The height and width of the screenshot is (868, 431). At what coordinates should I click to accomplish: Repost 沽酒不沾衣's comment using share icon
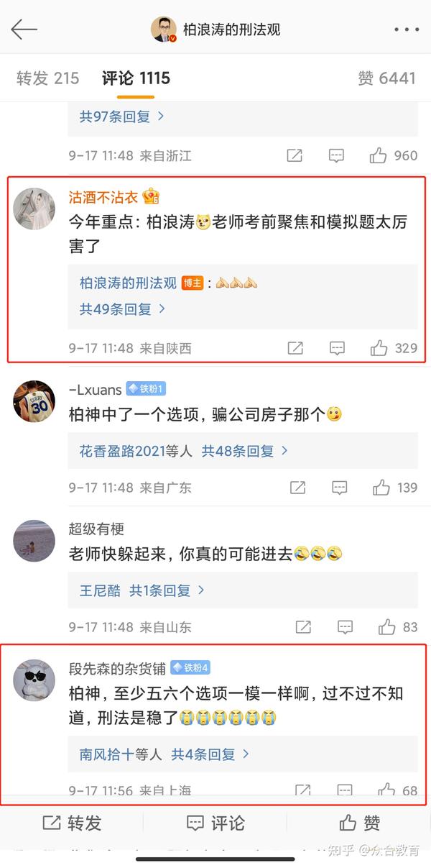click(x=295, y=348)
